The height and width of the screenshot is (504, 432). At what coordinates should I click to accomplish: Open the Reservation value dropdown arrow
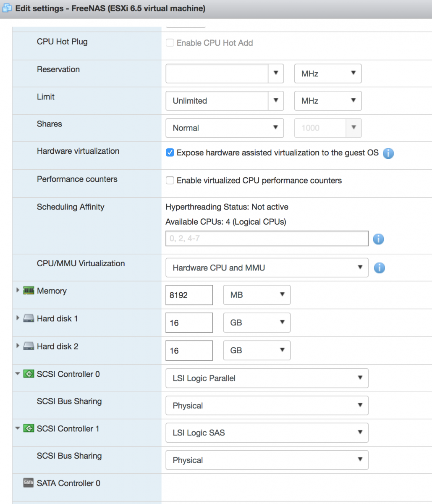tap(276, 73)
